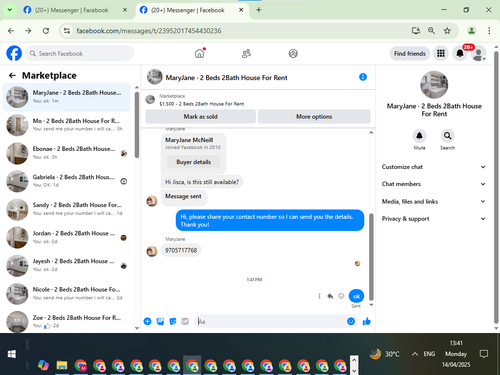Open Windows notification center icon
500x375 pixels.
click(484, 354)
